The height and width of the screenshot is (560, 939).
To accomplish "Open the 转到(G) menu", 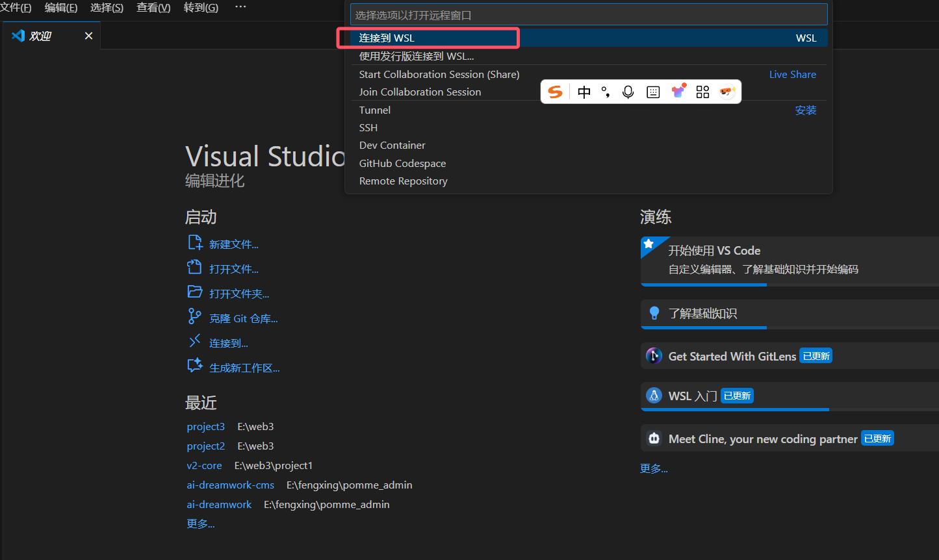I will coord(201,8).
